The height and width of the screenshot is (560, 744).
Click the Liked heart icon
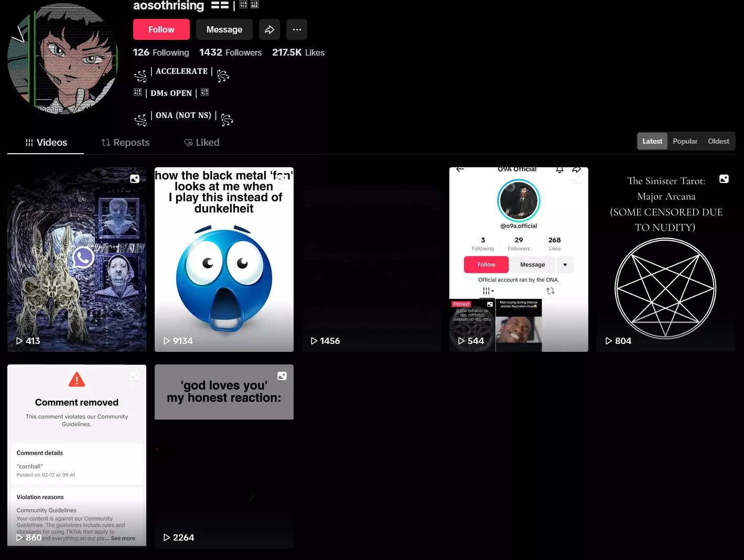pyautogui.click(x=188, y=143)
